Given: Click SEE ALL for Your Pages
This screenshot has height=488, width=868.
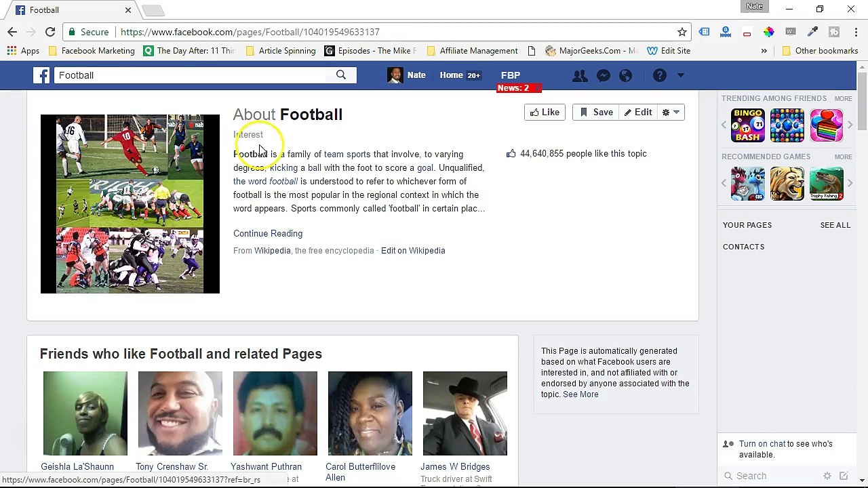Looking at the screenshot, I should (x=835, y=225).
